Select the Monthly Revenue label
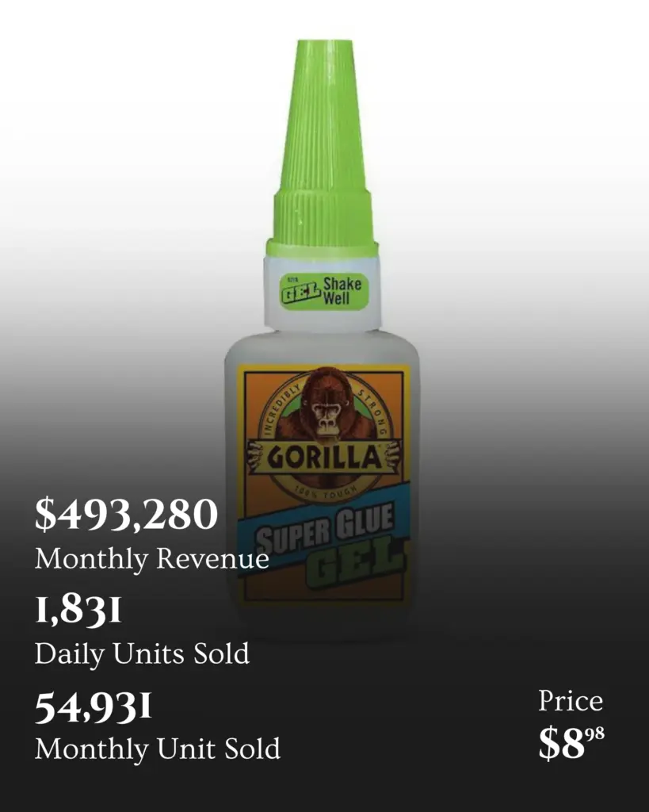649x812 pixels. tap(151, 559)
